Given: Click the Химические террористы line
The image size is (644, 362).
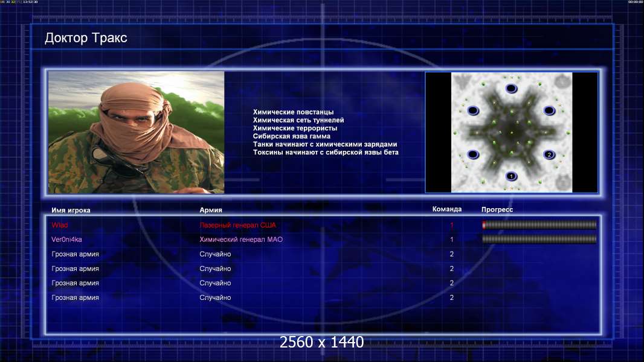Looking at the screenshot, I should pyautogui.click(x=295, y=128).
